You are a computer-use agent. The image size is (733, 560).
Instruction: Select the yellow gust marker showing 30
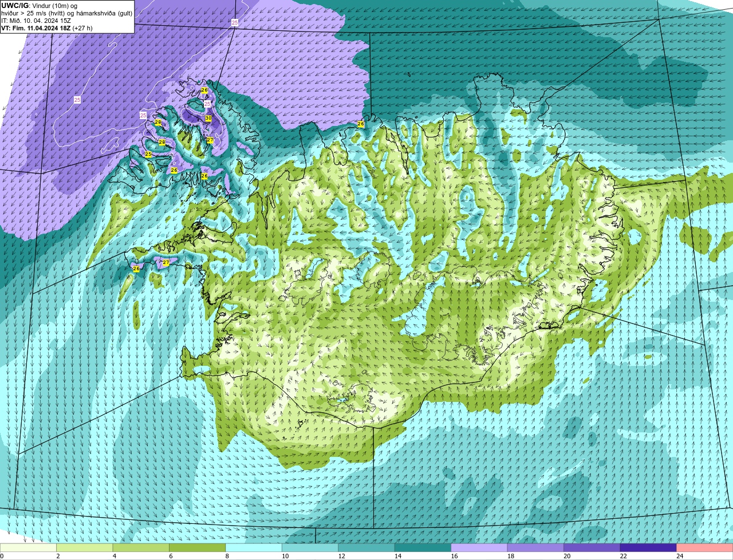tap(208, 119)
